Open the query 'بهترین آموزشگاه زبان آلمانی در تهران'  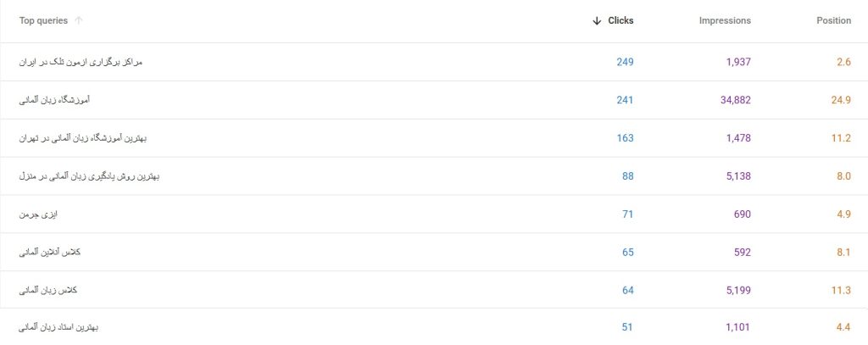click(86, 138)
